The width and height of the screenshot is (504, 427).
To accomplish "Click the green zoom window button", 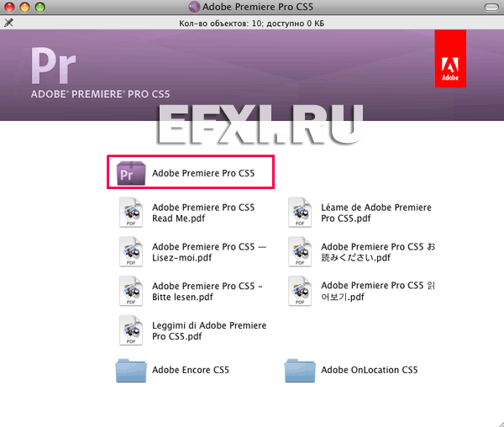I will click(x=40, y=7).
